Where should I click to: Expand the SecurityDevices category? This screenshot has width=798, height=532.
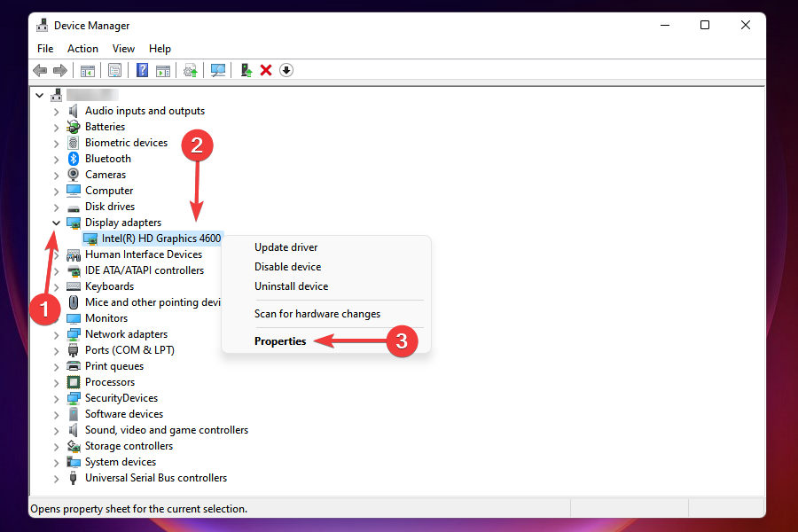(x=56, y=399)
